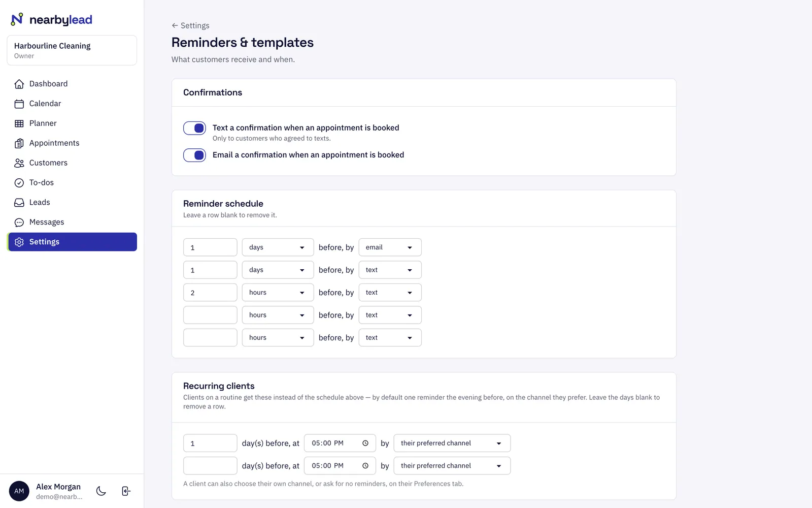Screen dimensions: 812x508
Task: Click the 05:00 PM time field in the first recurring row
Action: tap(340, 443)
